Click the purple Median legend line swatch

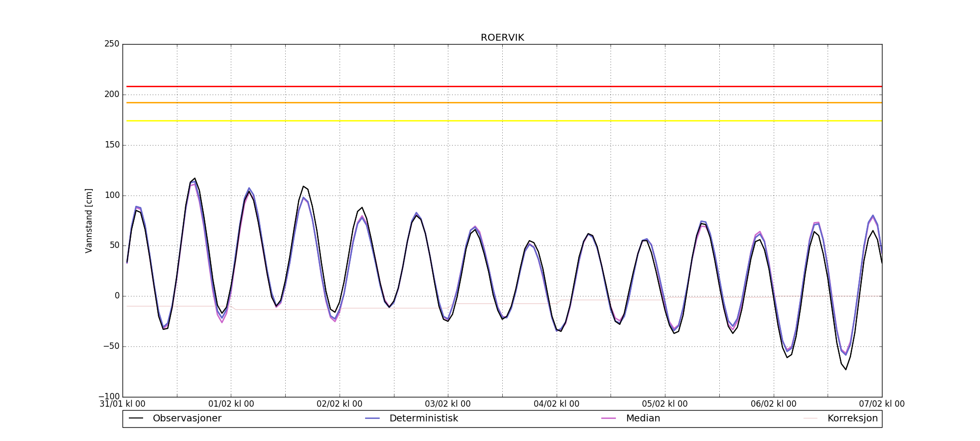click(x=609, y=418)
